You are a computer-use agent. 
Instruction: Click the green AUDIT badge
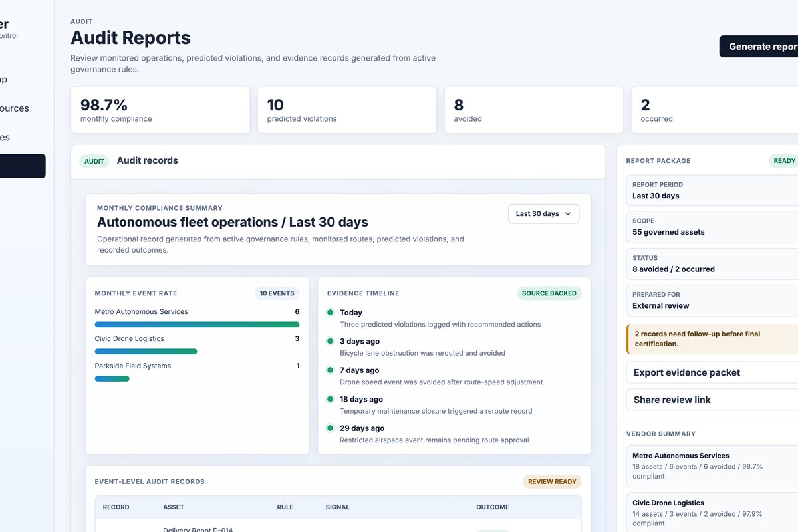[94, 161]
